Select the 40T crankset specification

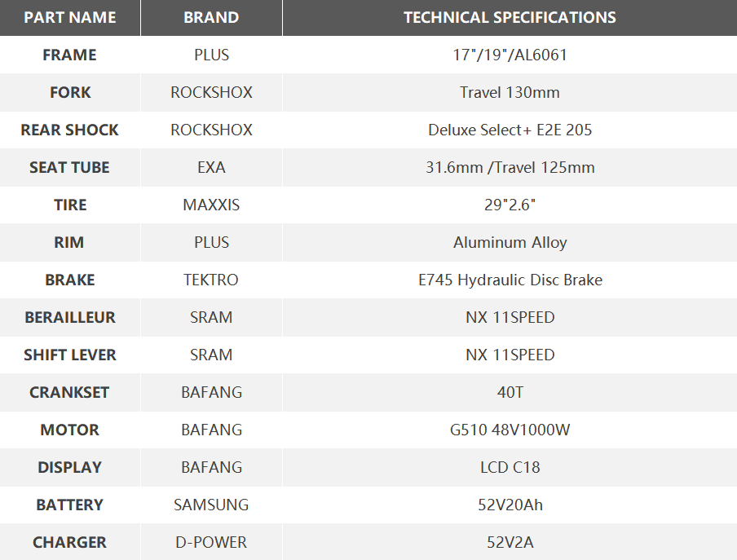pos(510,392)
